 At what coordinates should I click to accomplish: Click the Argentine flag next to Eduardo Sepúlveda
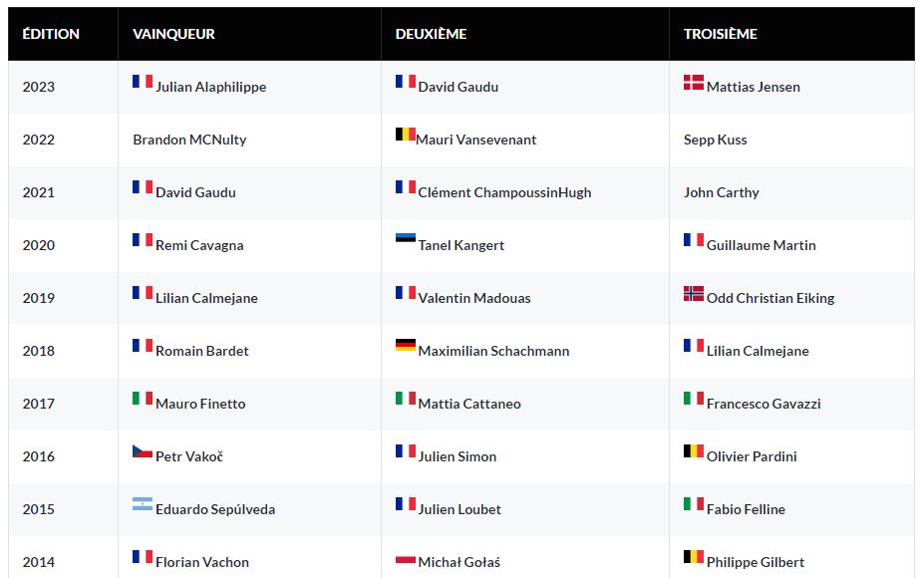click(143, 504)
